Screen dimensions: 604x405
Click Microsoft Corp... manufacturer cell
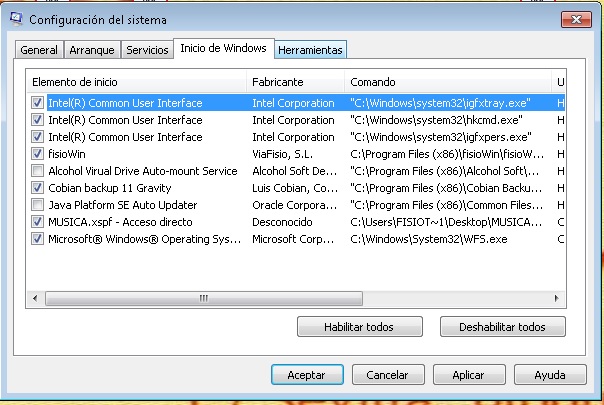click(293, 239)
